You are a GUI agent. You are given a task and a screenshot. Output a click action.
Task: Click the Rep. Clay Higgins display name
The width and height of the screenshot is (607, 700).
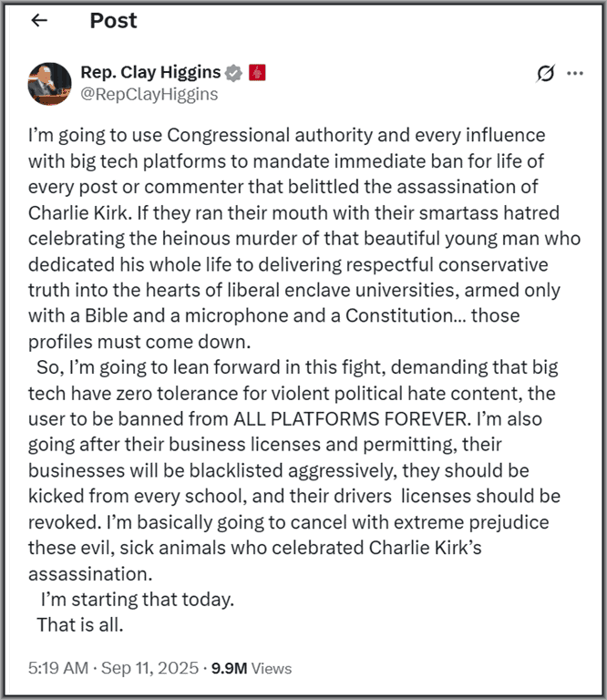click(x=150, y=72)
